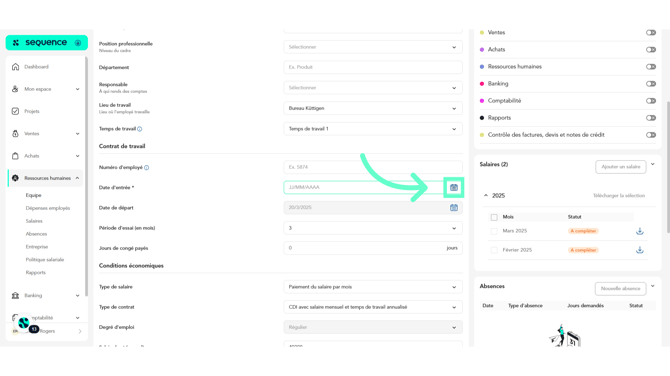Click the Numéro d'employé input field
This screenshot has width=670, height=376.
pos(373,167)
